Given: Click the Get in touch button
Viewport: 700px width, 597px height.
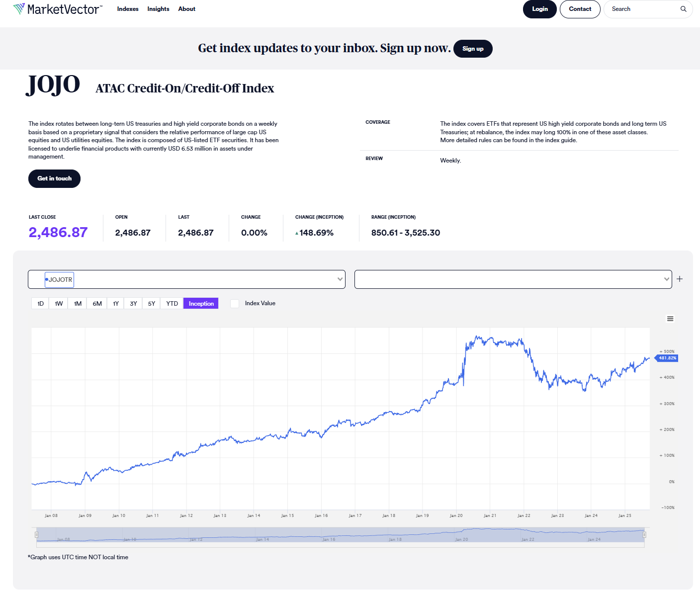Looking at the screenshot, I should tap(54, 178).
